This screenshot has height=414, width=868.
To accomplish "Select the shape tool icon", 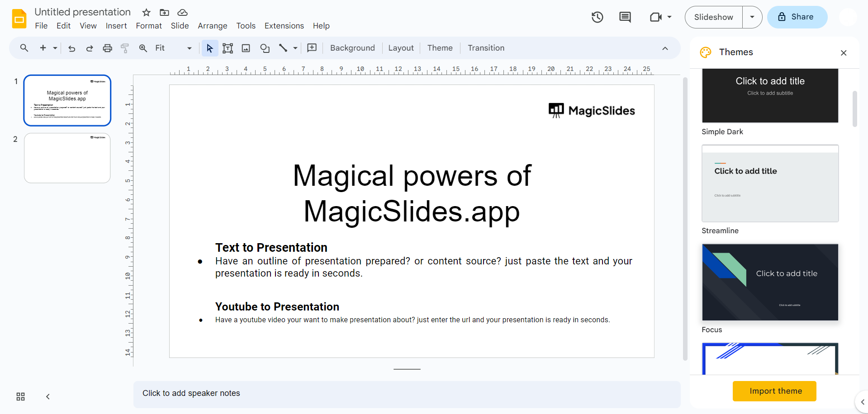I will point(265,48).
